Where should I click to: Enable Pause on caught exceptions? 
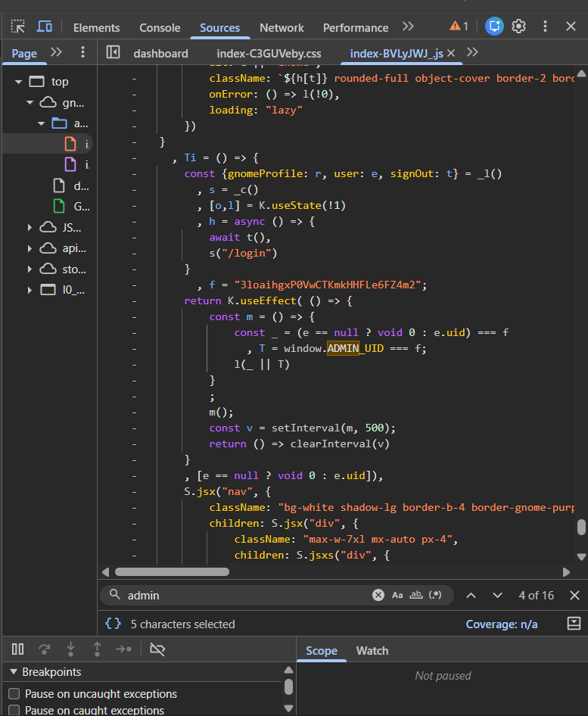pos(14,710)
